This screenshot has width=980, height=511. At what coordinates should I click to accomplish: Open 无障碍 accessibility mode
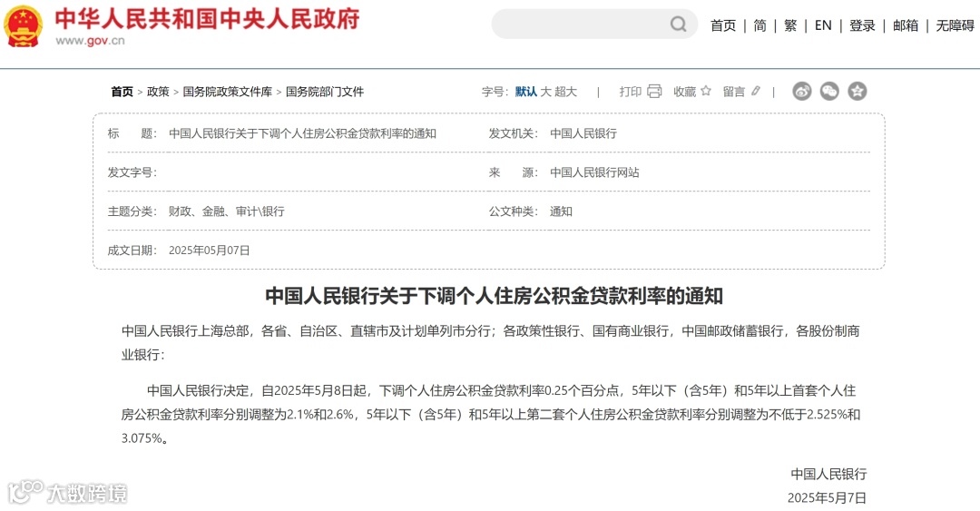click(955, 25)
